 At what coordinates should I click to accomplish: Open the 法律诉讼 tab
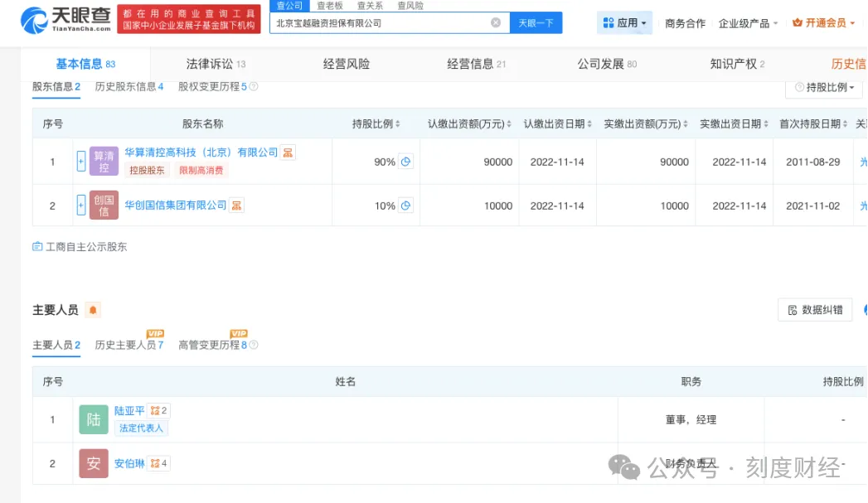[x=216, y=64]
